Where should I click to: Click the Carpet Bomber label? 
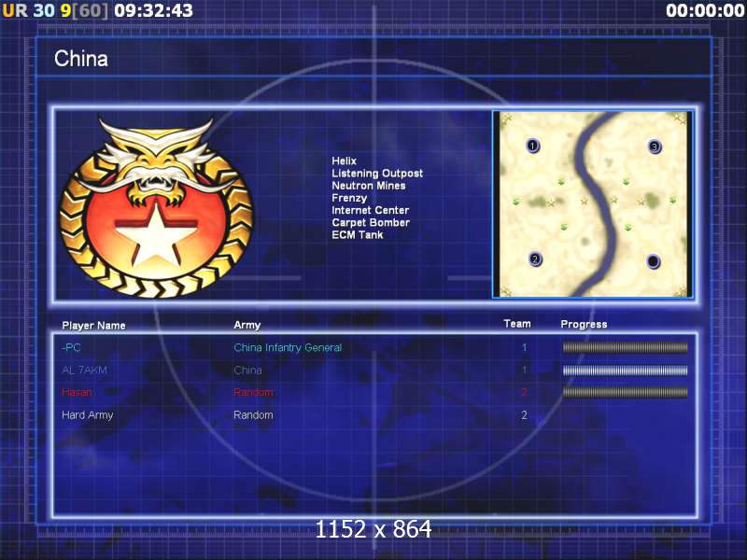coord(371,223)
